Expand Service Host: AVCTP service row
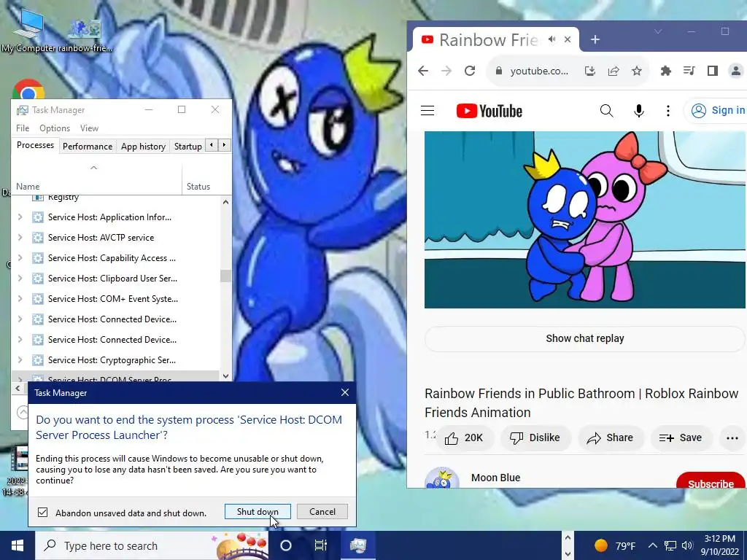This screenshot has height=560, width=747. coord(20,238)
